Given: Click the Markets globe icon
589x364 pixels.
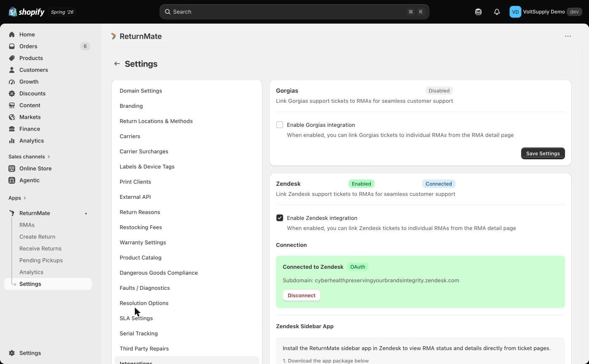Looking at the screenshot, I should click(x=12, y=117).
